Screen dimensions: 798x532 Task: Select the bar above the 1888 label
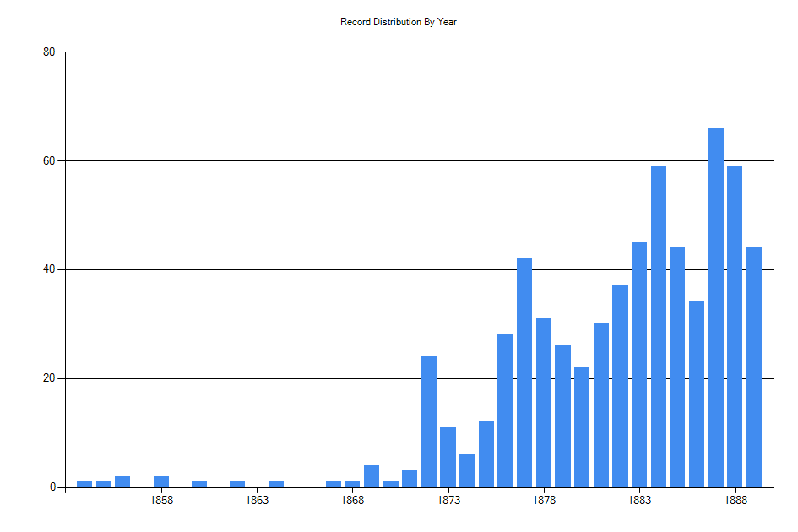[735, 326]
